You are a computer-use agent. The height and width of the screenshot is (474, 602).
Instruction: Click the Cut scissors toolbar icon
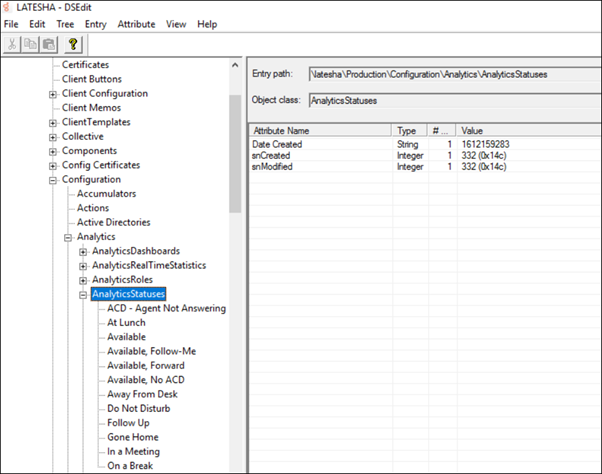click(x=12, y=44)
